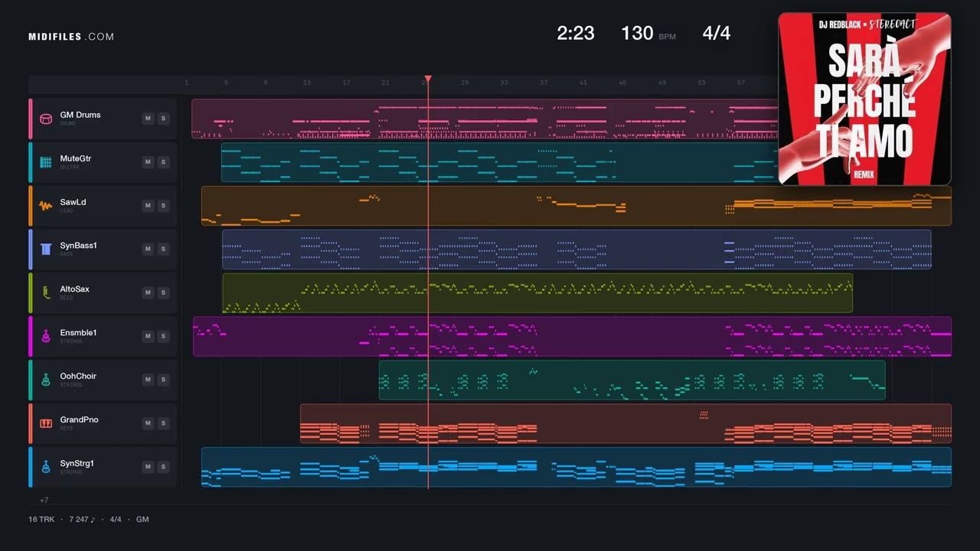Select the SynBass1 track name
980x551 pixels.
click(x=79, y=246)
